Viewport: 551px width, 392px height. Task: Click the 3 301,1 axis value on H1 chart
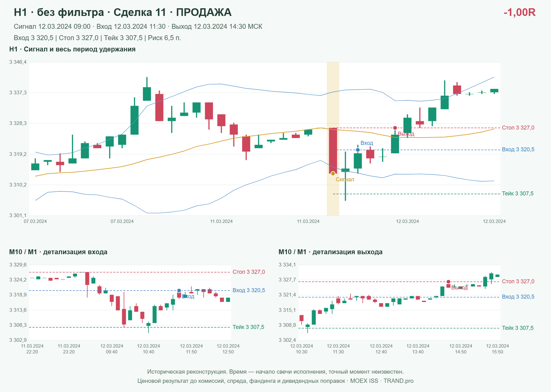[18, 216]
